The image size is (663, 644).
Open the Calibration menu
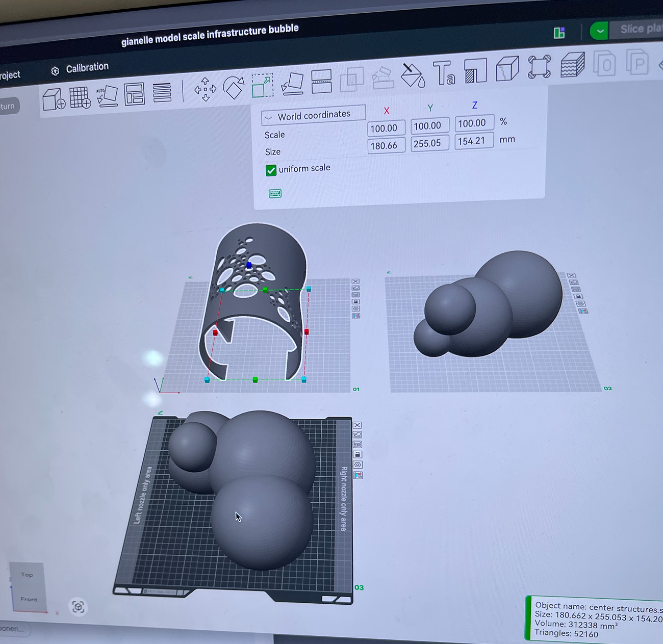[x=80, y=68]
